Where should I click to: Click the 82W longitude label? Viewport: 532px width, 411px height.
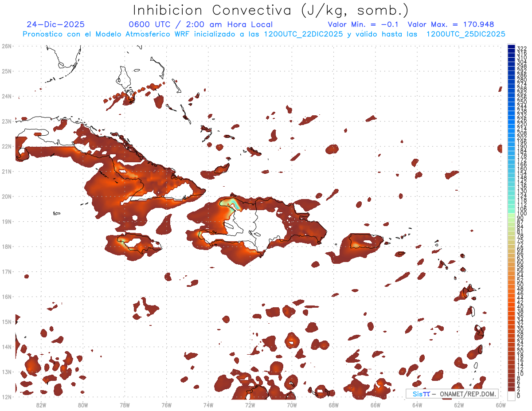[x=41, y=404]
